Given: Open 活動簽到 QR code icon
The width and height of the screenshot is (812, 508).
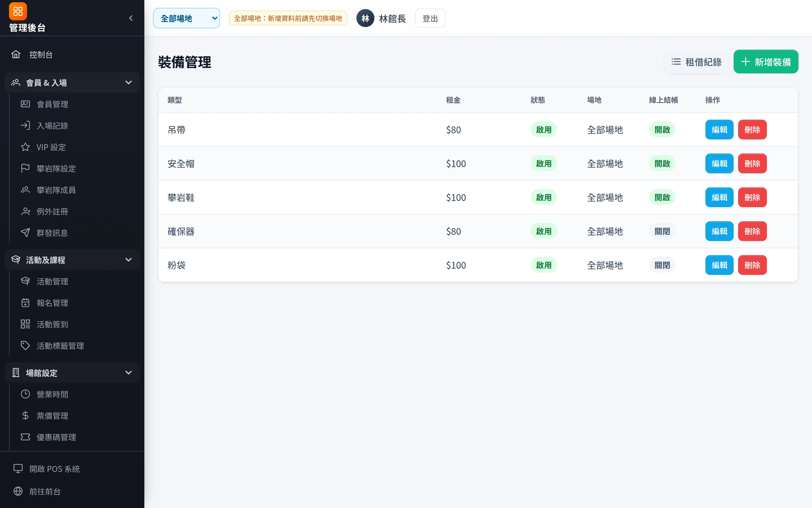Looking at the screenshot, I should [25, 324].
